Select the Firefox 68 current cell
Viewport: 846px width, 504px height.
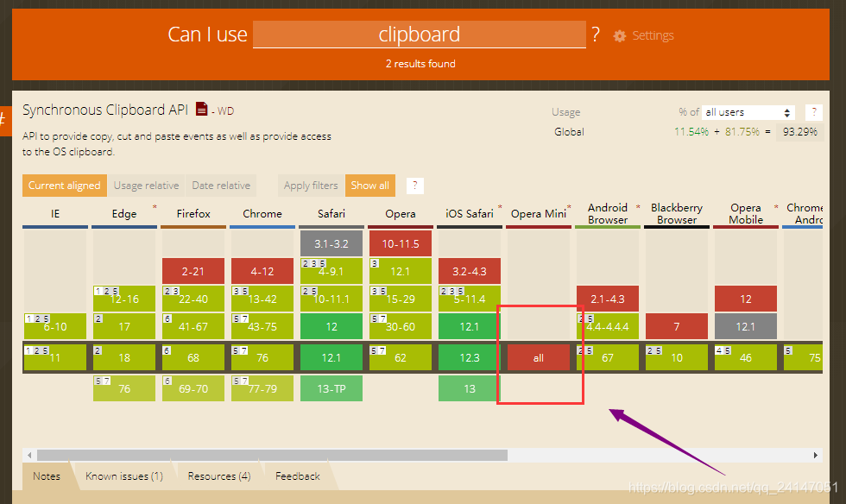coord(193,357)
